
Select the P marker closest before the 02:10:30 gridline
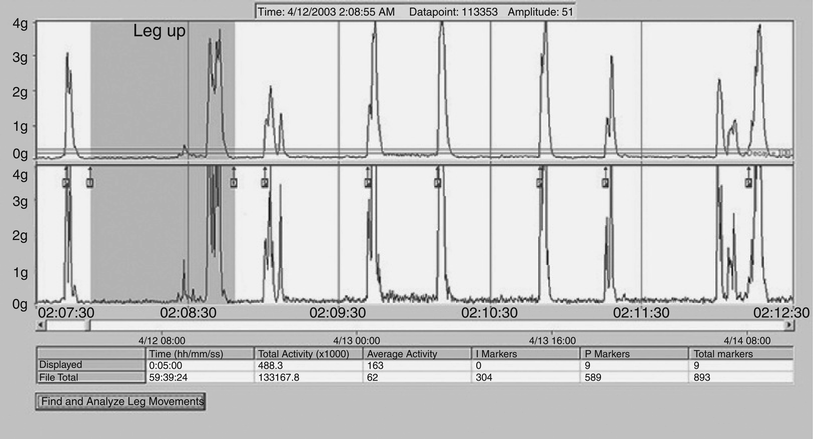pyautogui.click(x=438, y=182)
